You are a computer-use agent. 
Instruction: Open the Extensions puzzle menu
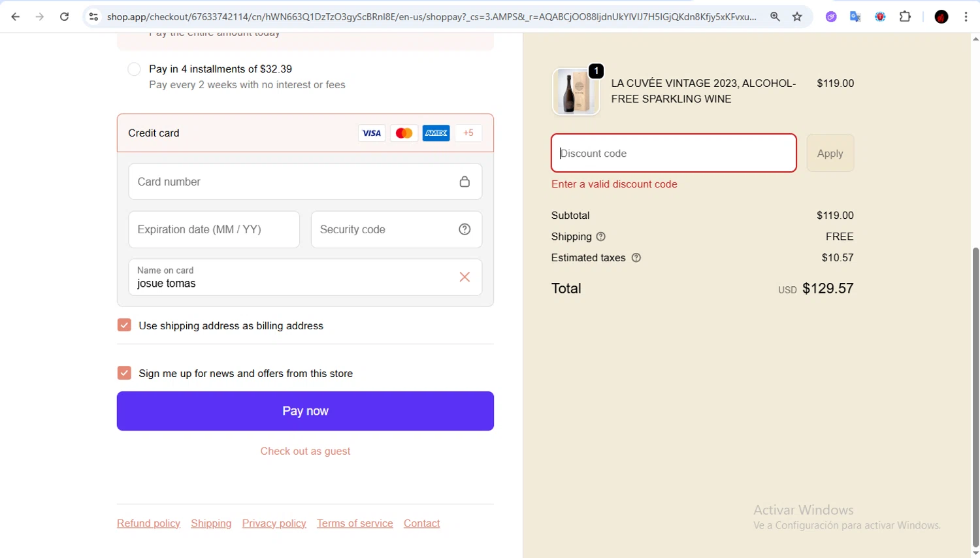(905, 17)
